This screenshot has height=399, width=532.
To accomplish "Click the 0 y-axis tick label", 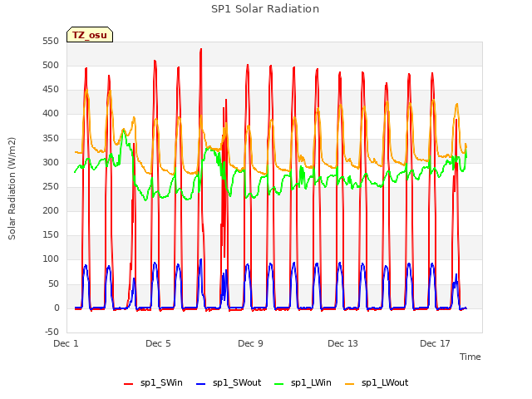I will [x=57, y=308].
